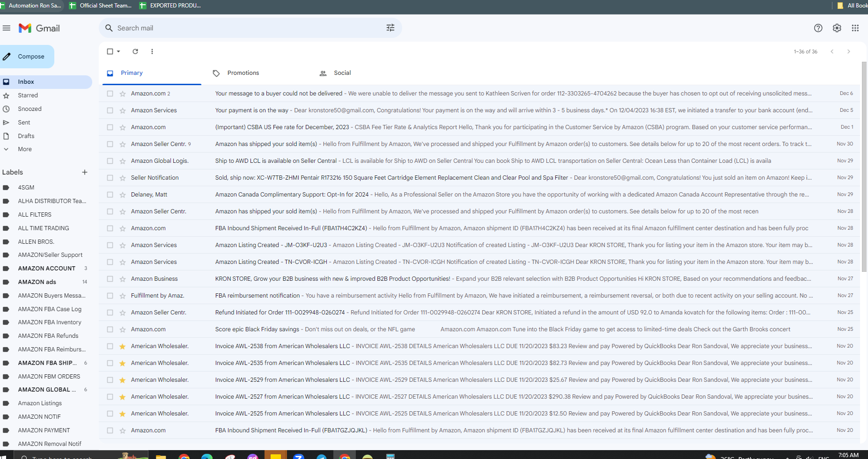Unstar the Invoice AWL-2529 email
868x459 pixels.
tap(123, 380)
